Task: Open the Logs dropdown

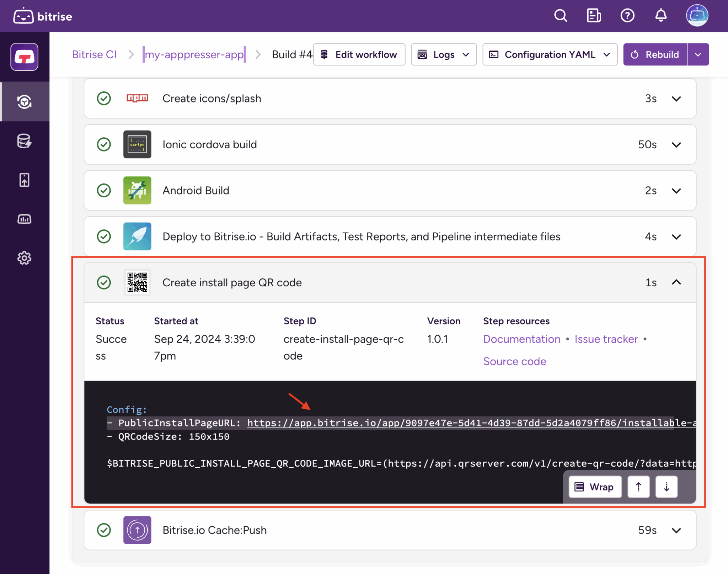Action: (443, 55)
